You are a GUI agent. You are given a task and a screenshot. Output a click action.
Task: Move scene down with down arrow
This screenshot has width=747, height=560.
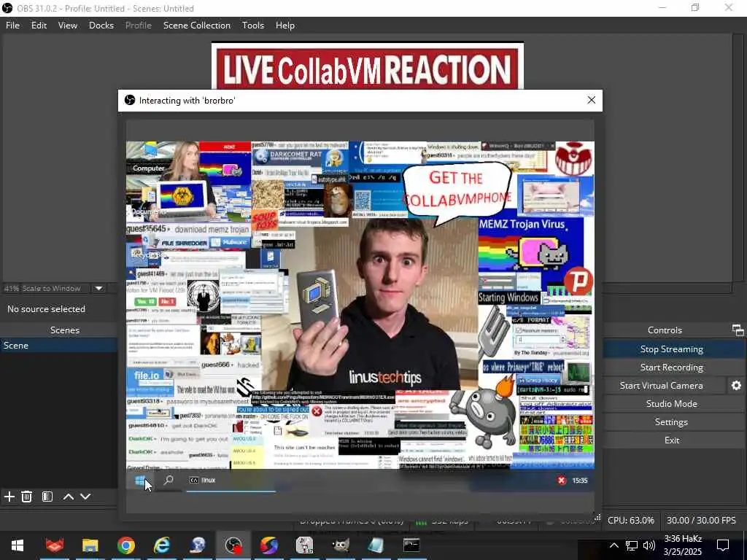click(85, 497)
